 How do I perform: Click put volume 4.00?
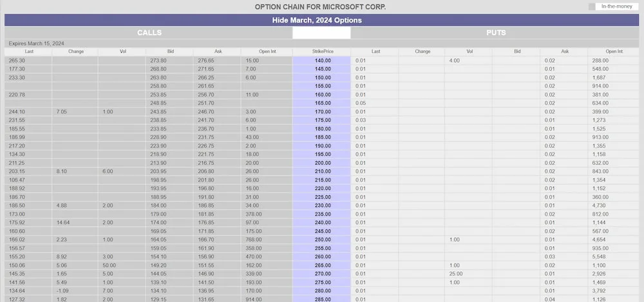(455, 61)
